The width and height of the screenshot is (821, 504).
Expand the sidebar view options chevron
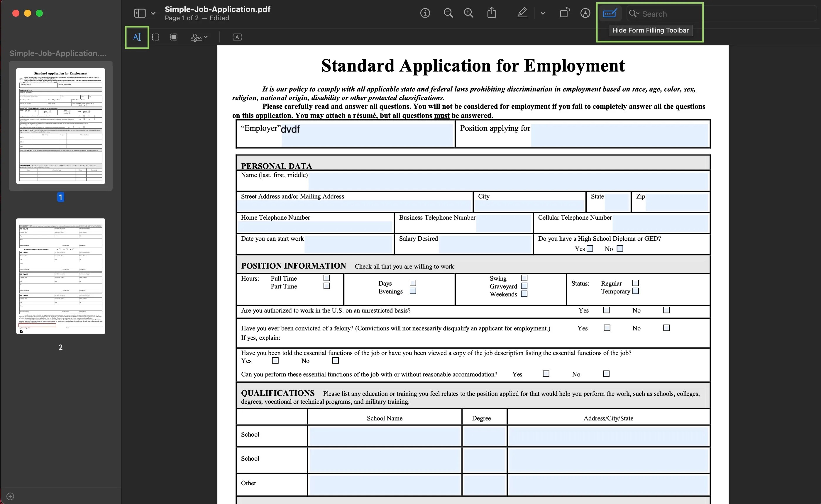(153, 13)
